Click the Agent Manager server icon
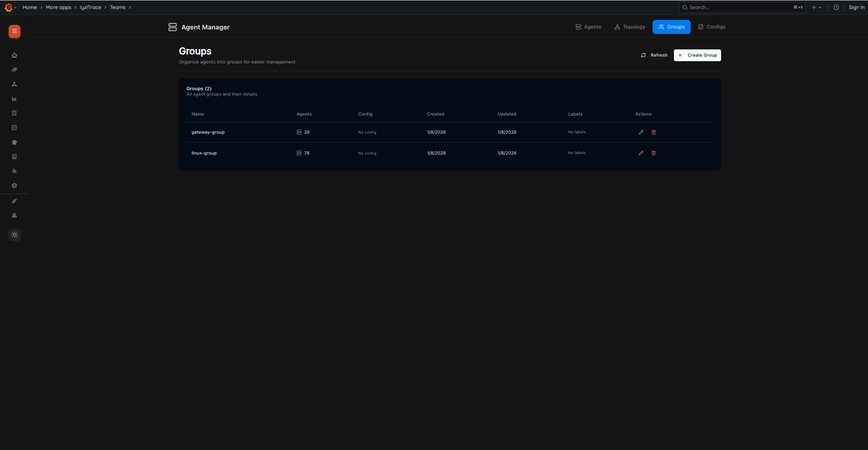 point(172,27)
